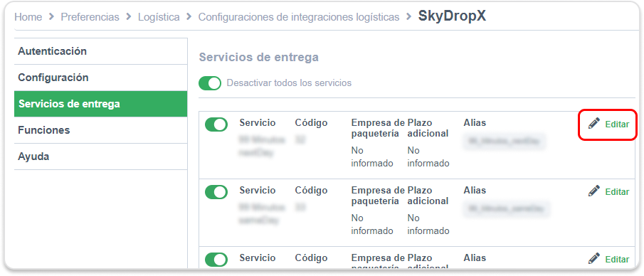Click pencil icon in second service row
The height and width of the screenshot is (276, 644).
(x=594, y=191)
